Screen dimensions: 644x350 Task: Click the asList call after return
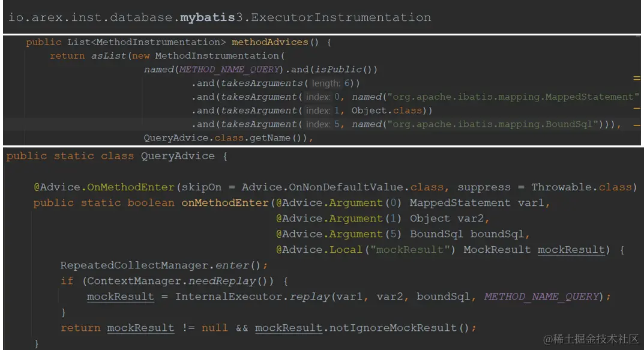click(109, 55)
